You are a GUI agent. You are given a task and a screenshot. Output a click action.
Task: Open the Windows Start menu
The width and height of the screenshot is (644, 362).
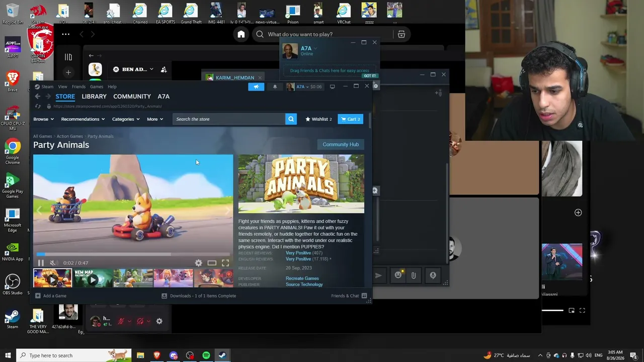pyautogui.click(x=8, y=355)
